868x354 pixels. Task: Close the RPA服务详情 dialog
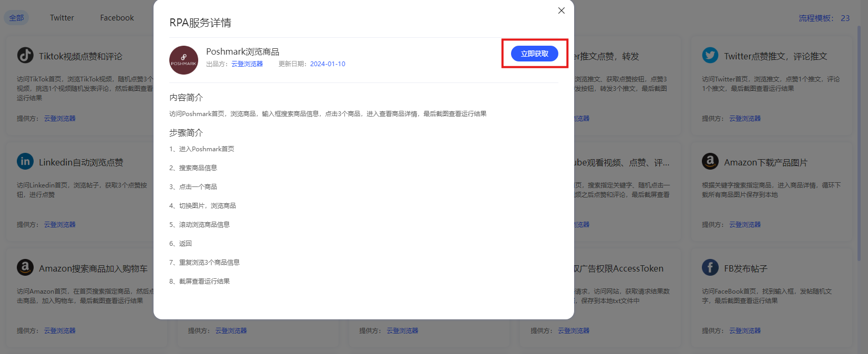(561, 11)
